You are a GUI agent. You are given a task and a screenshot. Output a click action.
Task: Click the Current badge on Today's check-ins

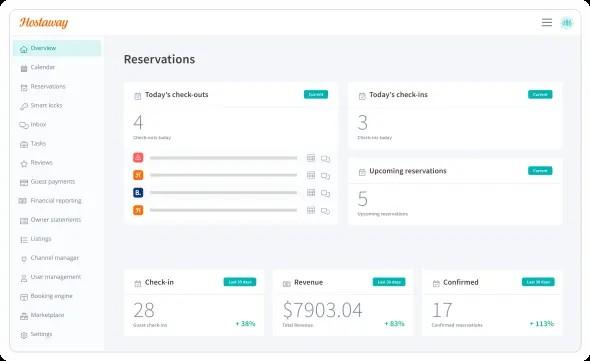click(540, 94)
